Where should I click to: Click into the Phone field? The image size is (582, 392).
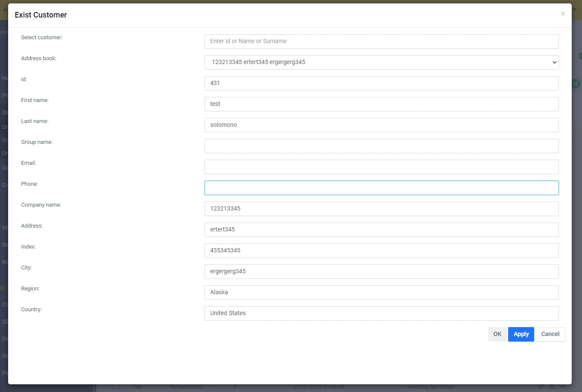point(381,188)
